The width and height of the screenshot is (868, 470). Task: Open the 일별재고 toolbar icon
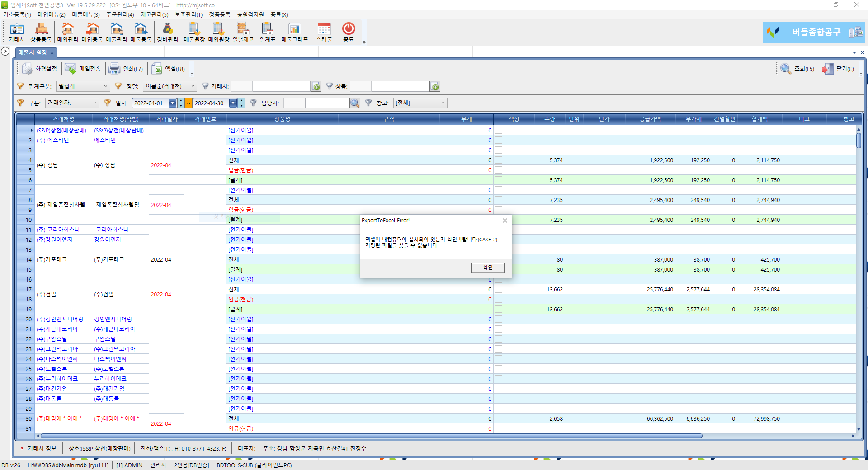[243, 33]
